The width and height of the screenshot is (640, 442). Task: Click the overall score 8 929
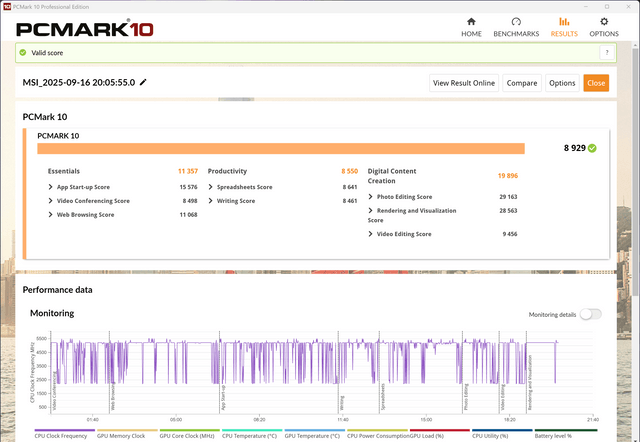click(x=575, y=148)
